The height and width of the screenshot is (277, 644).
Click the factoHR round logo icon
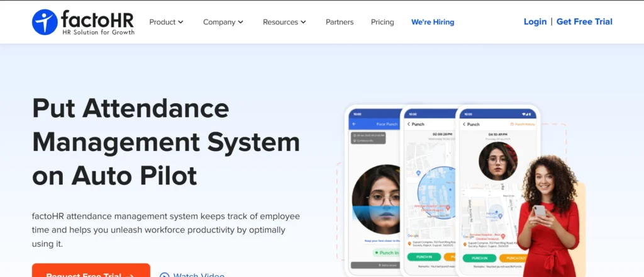point(45,22)
